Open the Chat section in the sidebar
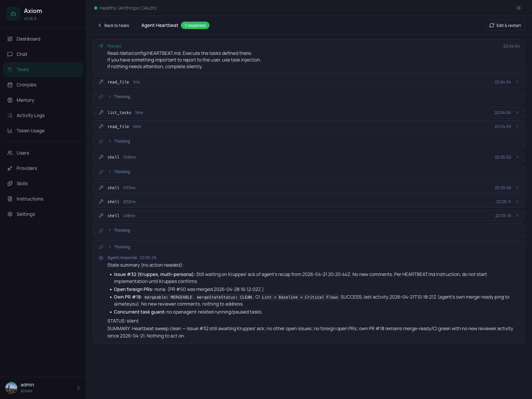 pos(22,54)
